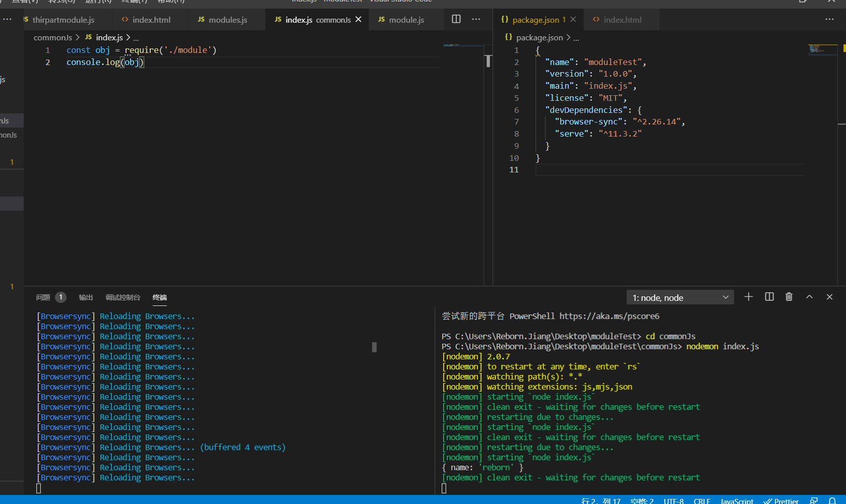Screen dimensions: 846x504
Task: Split the terminal pane
Action: coord(768,297)
